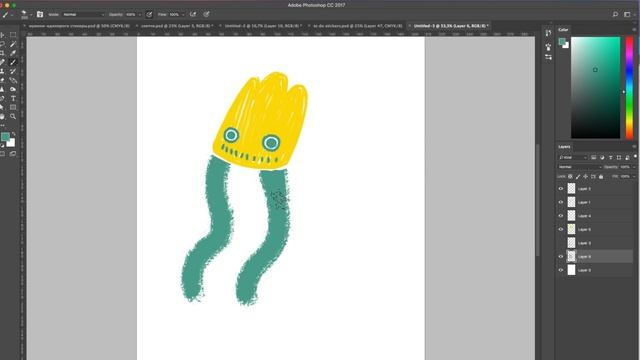Open the layer Opacity dropdown arrow
The width and height of the screenshot is (640, 360).
[x=634, y=167]
